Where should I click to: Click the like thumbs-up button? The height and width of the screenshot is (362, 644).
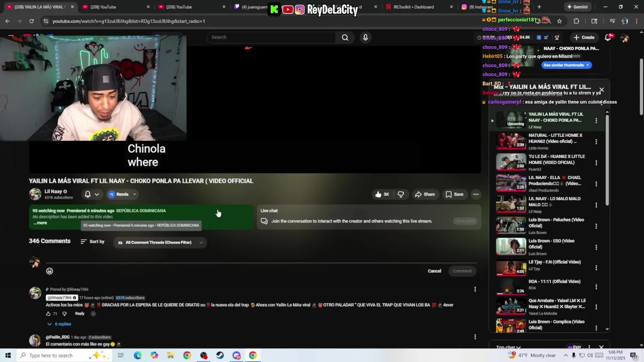(x=382, y=194)
